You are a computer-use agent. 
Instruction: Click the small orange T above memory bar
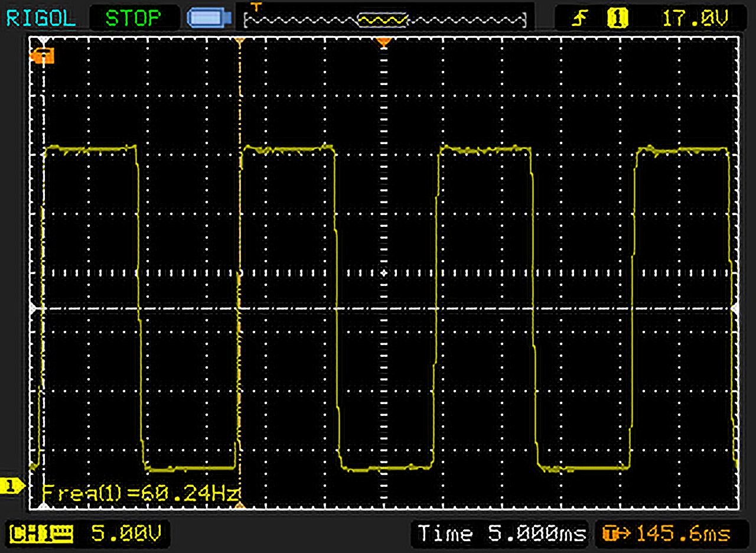(256, 6)
